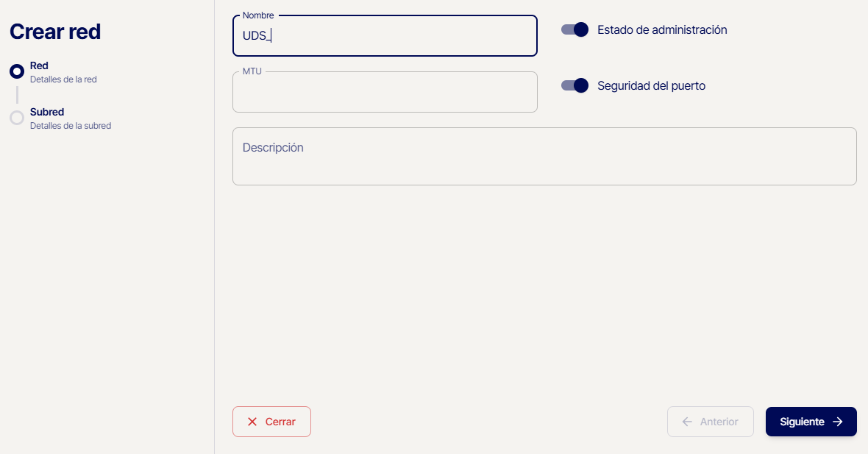This screenshot has width=868, height=454.
Task: Disable the Seguridad del puerto switch
Action: 574,85
